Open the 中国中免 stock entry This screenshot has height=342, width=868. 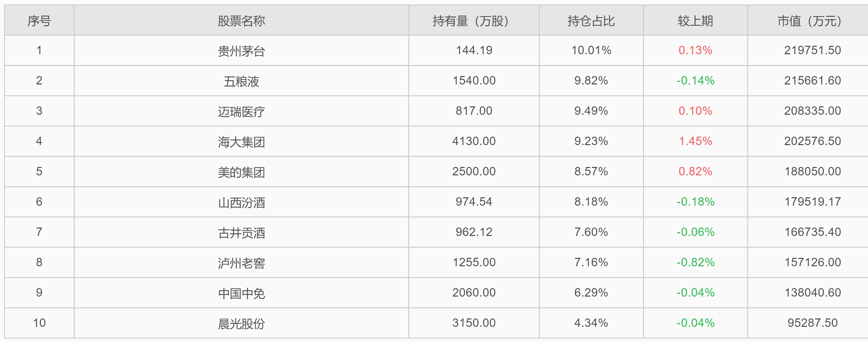(241, 293)
